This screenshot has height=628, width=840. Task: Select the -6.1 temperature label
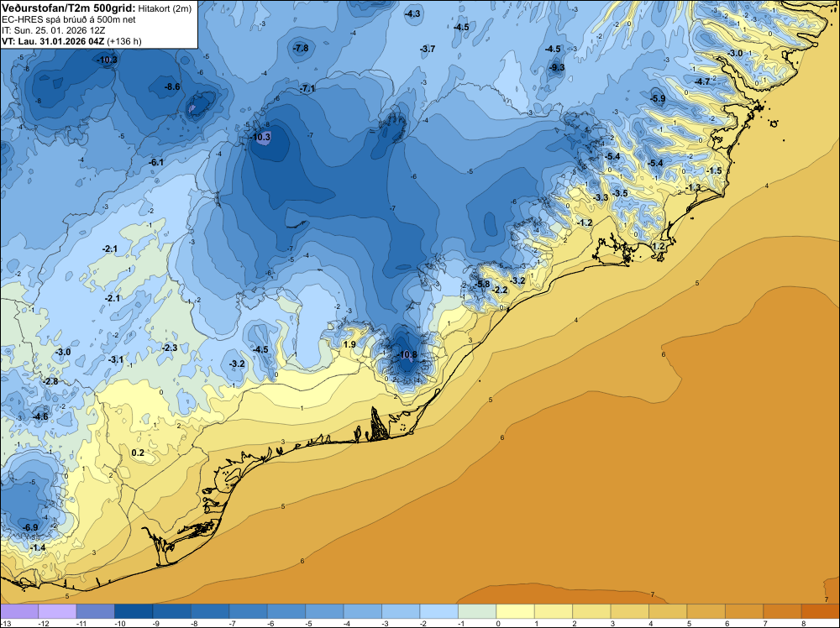click(x=156, y=162)
